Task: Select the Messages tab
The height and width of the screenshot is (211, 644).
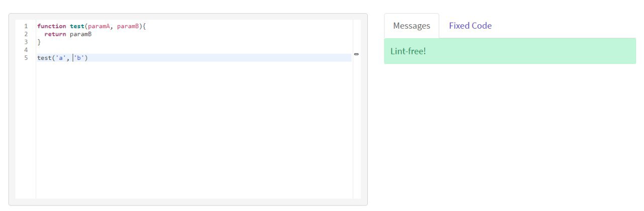Action: point(412,26)
